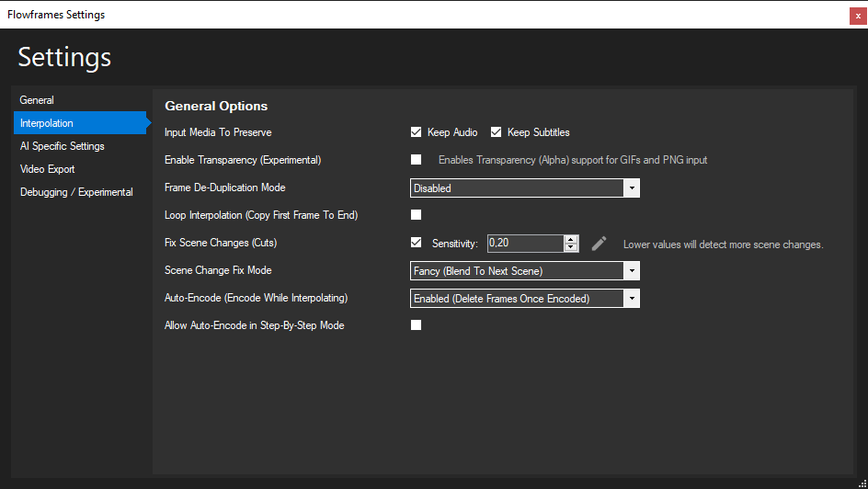Screen dimensions: 868x489
Task: Open the Auto-Encode dropdown arrow
Action: pyautogui.click(x=632, y=299)
